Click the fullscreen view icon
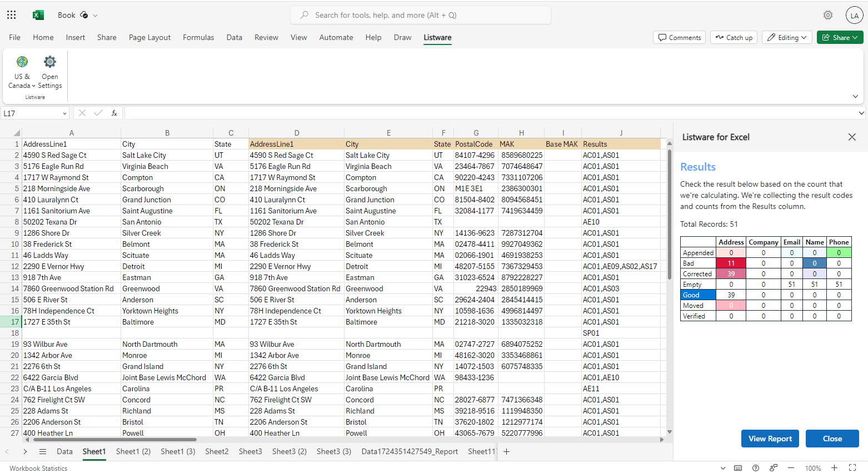Image resolution: width=868 pixels, height=473 pixels. 852,468
